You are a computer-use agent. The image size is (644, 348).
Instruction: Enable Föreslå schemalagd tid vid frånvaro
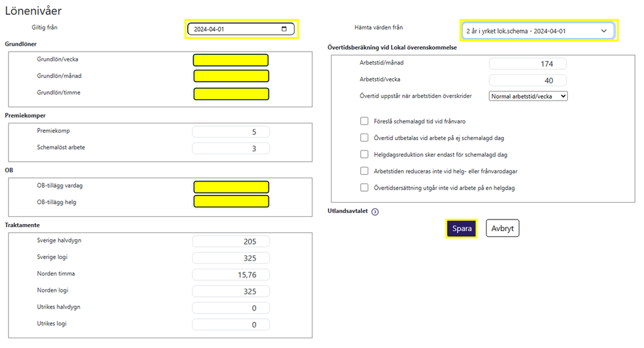[x=365, y=121]
